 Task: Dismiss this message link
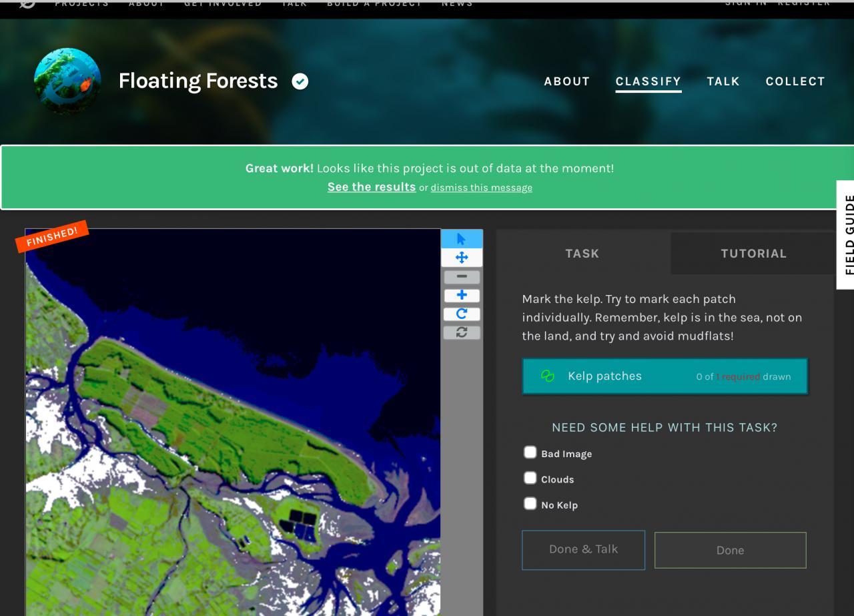(x=481, y=188)
